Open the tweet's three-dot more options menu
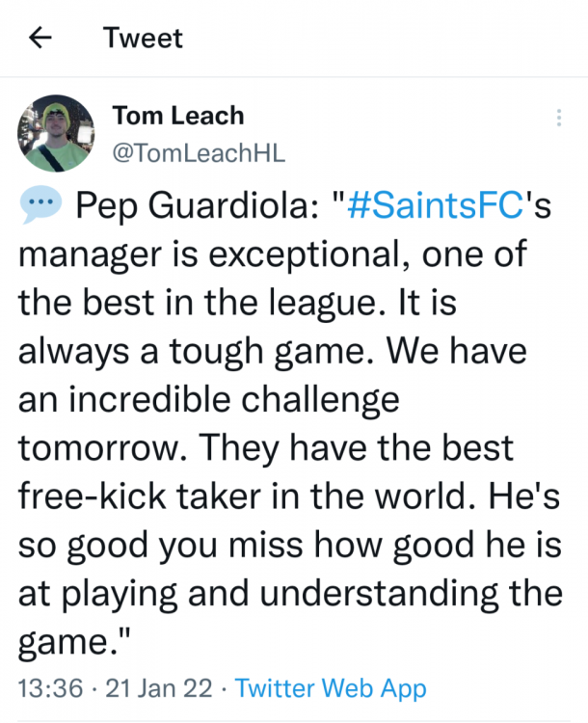The width and height of the screenshot is (588, 723). pos(558,118)
